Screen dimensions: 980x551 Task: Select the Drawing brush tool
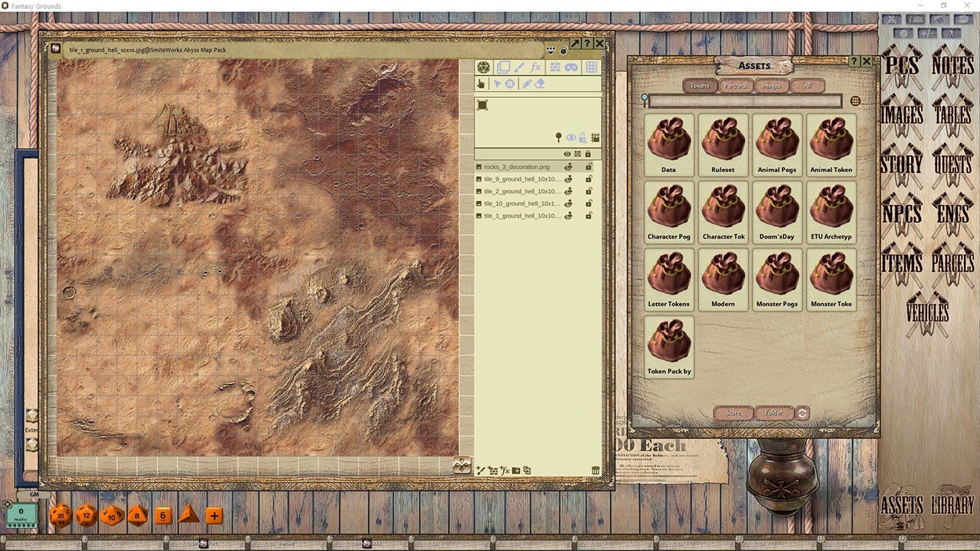click(x=520, y=67)
